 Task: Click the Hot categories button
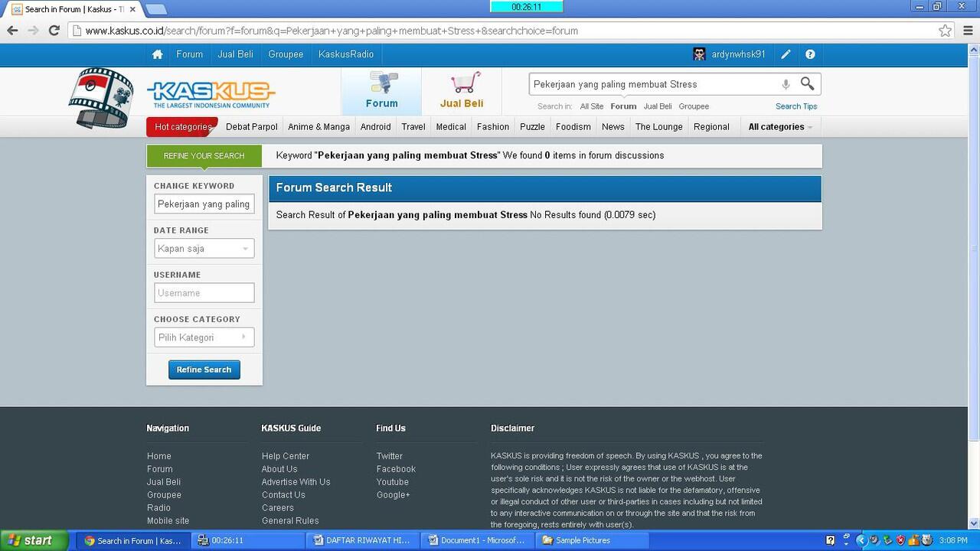[182, 127]
